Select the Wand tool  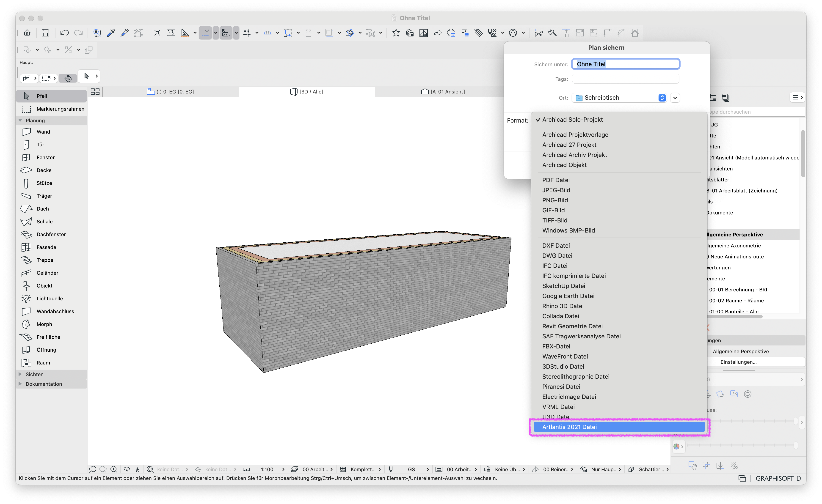click(x=52, y=132)
